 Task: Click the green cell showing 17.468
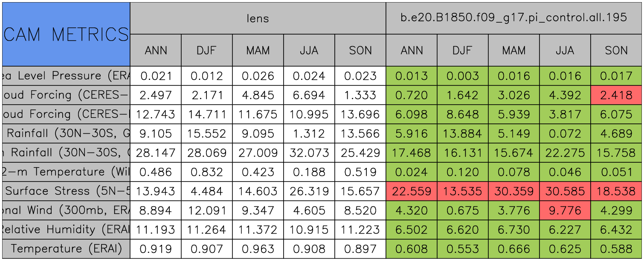(411, 153)
